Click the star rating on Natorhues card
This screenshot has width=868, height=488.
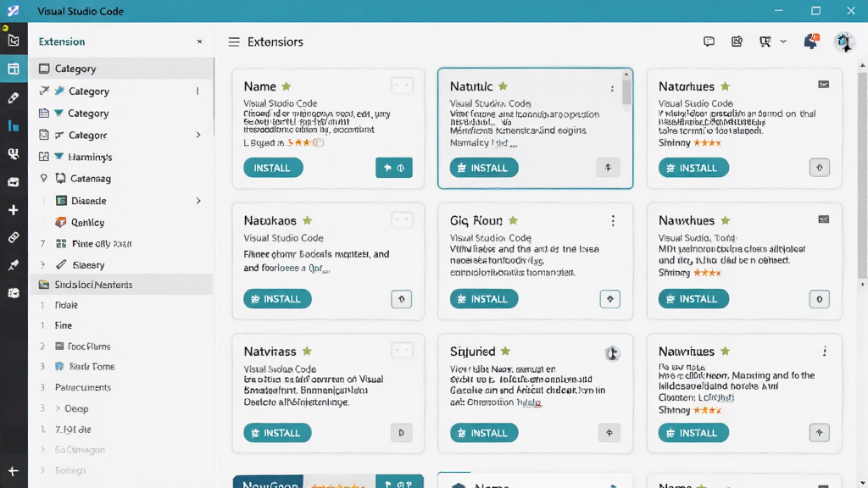707,143
